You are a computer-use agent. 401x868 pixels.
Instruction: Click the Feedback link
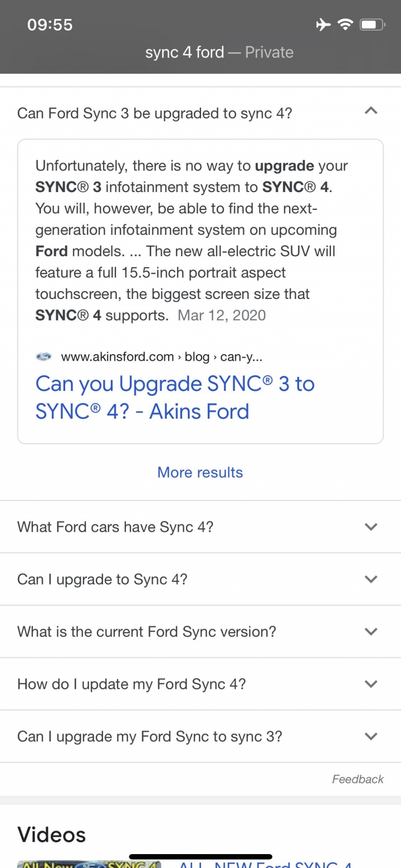click(358, 779)
